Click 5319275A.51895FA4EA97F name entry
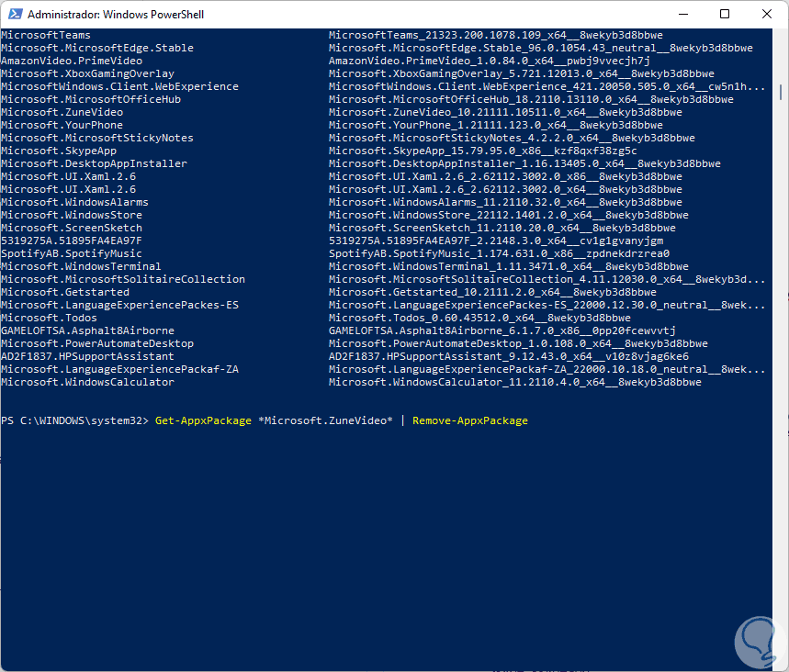 point(72,241)
